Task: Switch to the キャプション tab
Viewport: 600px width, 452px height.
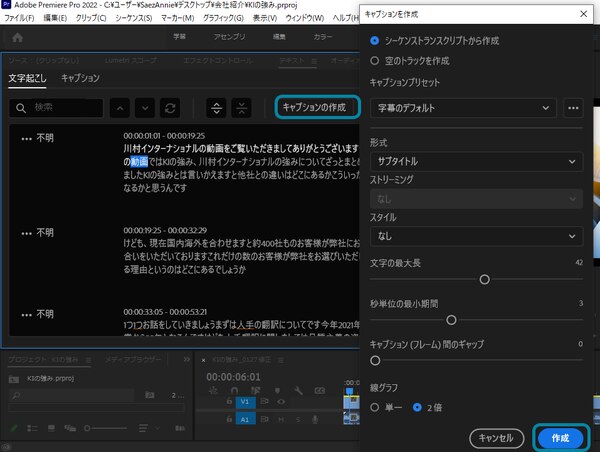Action: click(80, 77)
